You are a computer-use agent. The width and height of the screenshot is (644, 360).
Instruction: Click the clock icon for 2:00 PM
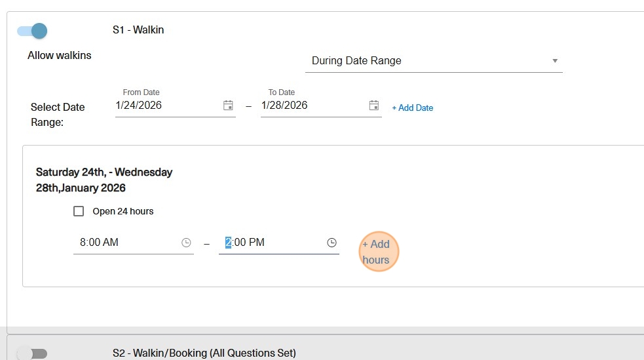[x=331, y=243]
